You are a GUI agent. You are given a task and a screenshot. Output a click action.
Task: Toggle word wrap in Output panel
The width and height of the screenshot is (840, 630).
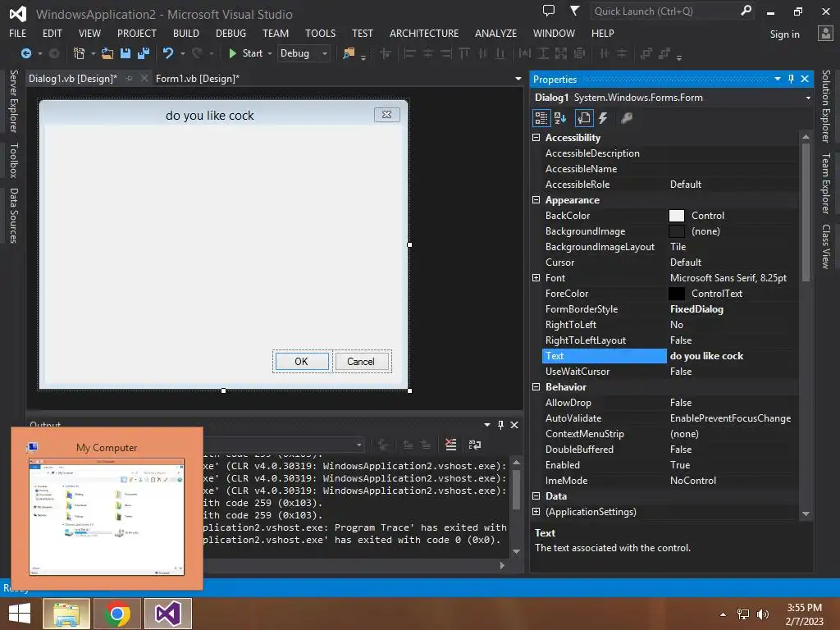point(475,444)
